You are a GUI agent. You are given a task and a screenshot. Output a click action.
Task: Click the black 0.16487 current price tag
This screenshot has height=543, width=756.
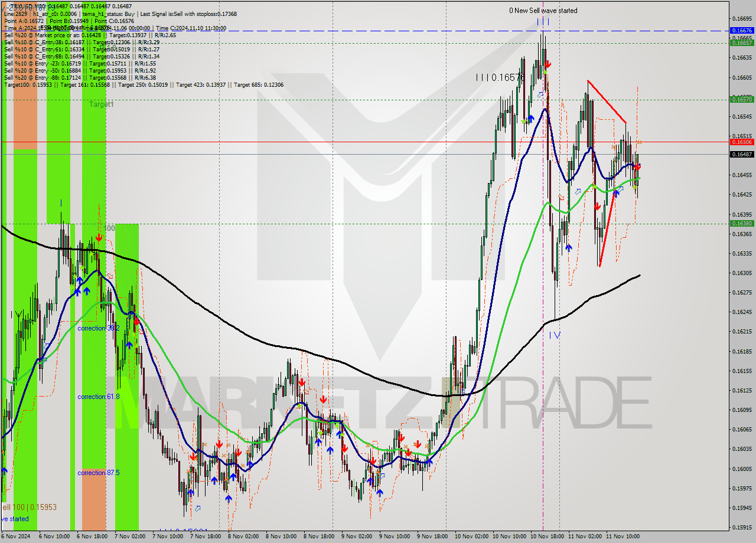(x=742, y=154)
